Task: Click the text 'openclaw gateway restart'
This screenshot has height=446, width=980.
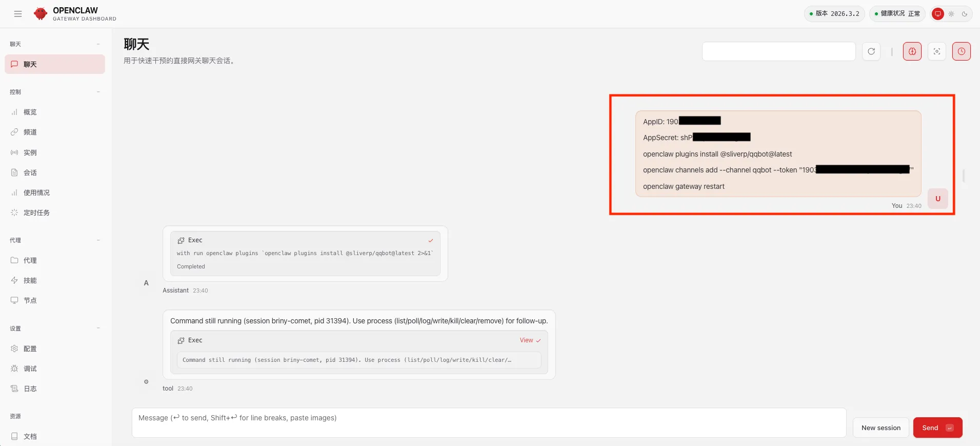Action: click(684, 186)
